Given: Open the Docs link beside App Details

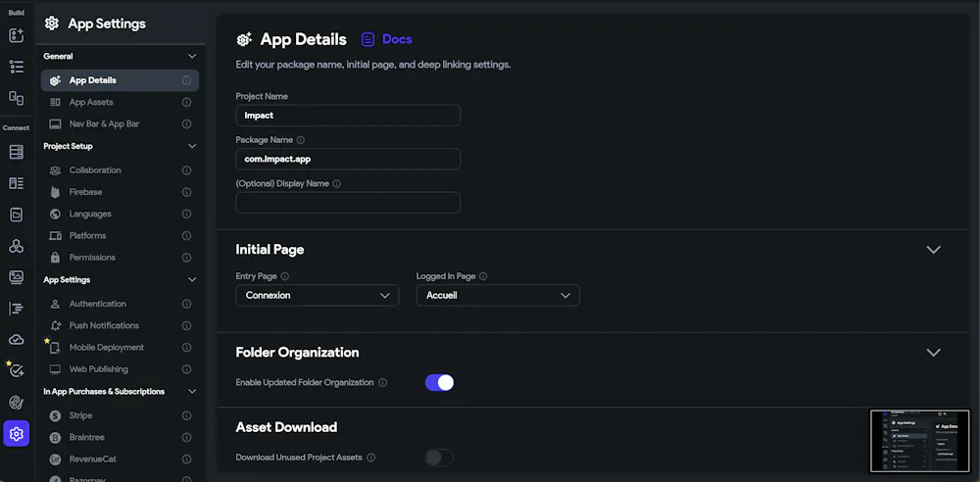Looking at the screenshot, I should pos(387,39).
